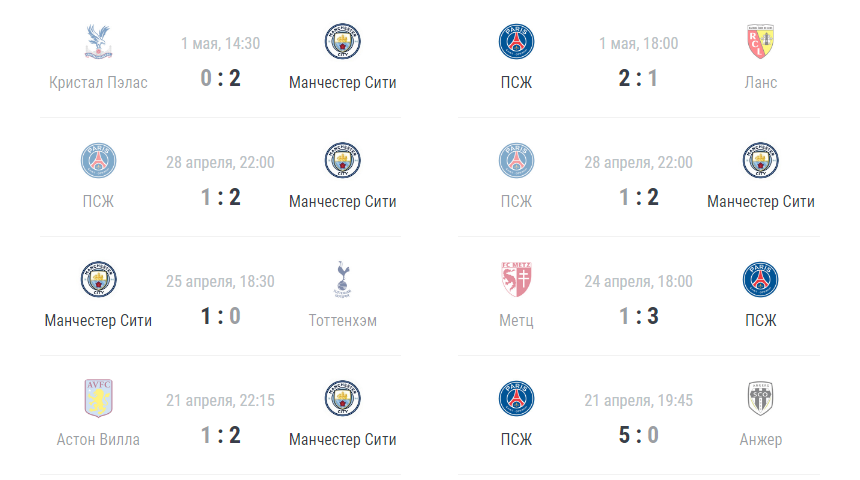Follow the Ланс team name link

(760, 82)
